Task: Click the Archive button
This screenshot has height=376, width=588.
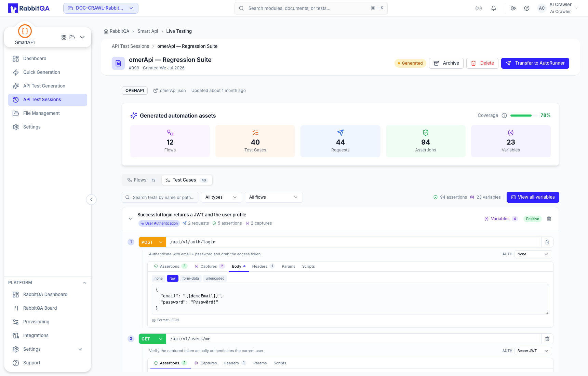Action: (446, 63)
